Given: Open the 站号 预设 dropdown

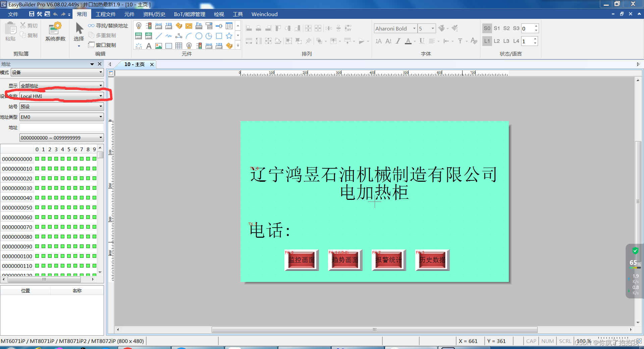Looking at the screenshot, I should tap(62, 107).
